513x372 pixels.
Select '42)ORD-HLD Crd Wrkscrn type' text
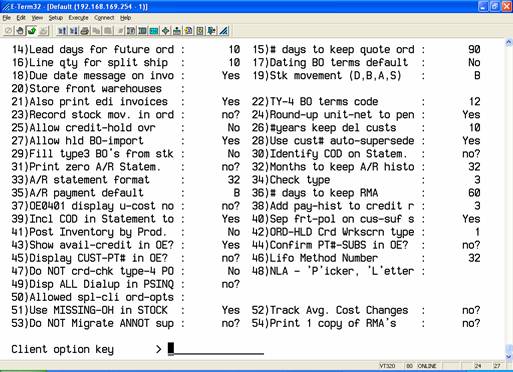tap(333, 231)
